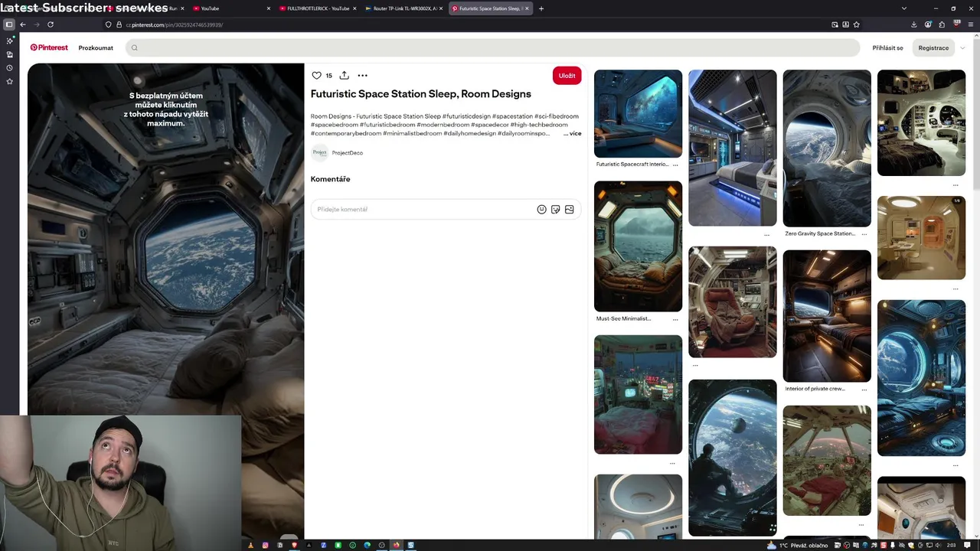Image resolution: width=980 pixels, height=551 pixels.
Task: Open Firefox downloads panel
Action: [x=914, y=24]
